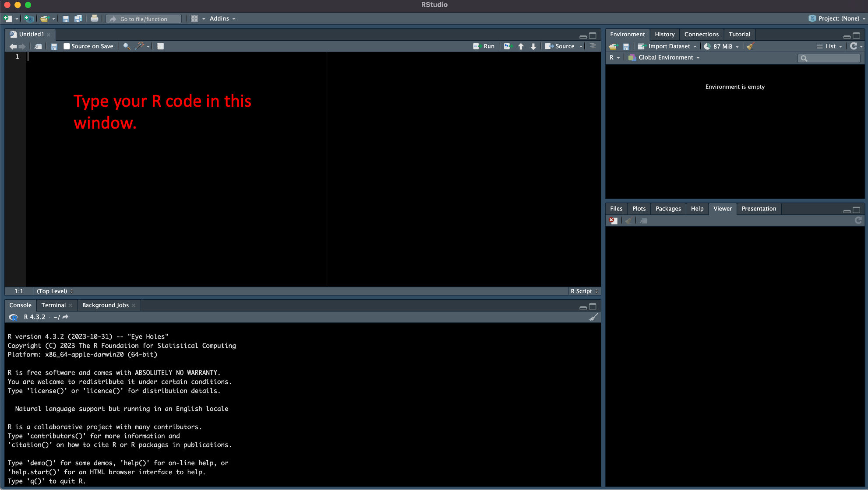Refresh the Viewer pane
The height and width of the screenshot is (490, 868).
pos(858,220)
